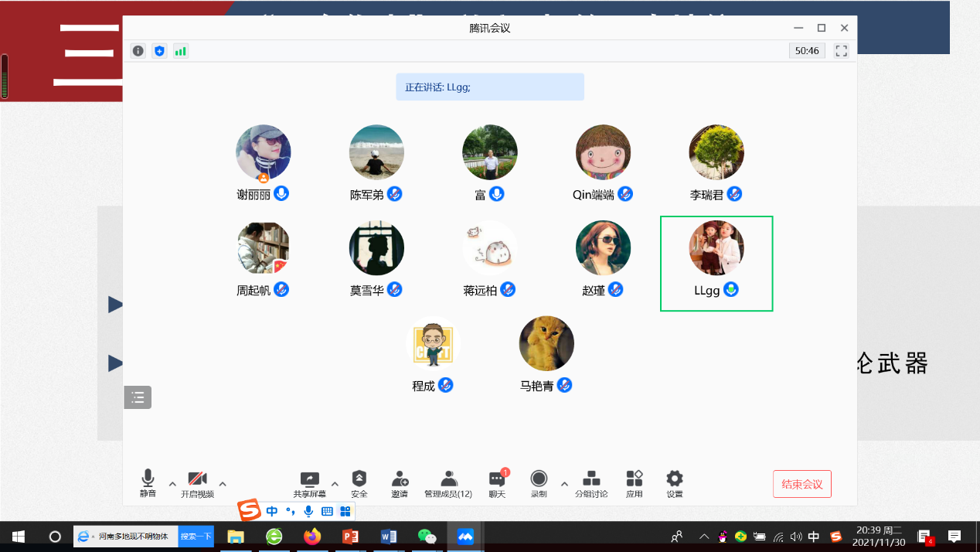
Task: Expand recording options arrow next to 录制
Action: click(564, 484)
